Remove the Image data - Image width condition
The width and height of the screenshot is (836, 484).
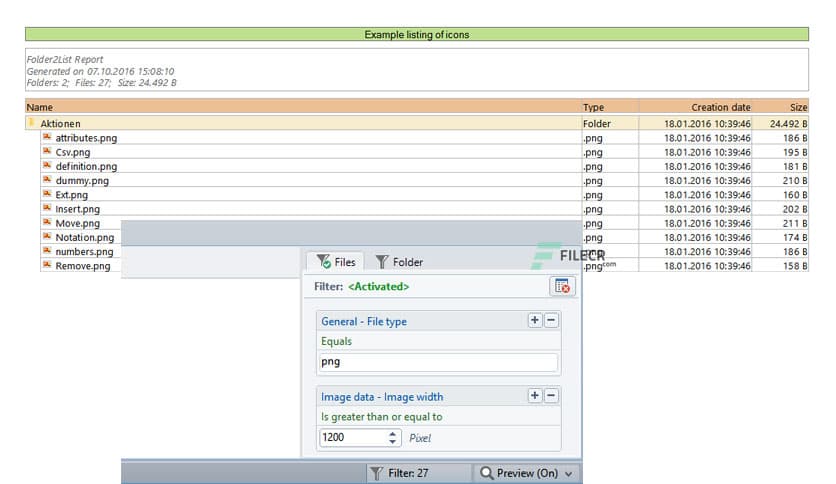point(551,396)
